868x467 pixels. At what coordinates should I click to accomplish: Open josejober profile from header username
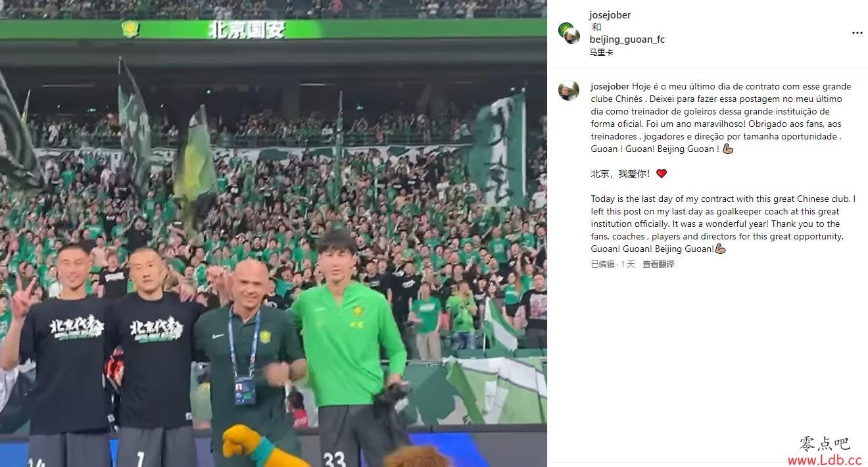610,15
